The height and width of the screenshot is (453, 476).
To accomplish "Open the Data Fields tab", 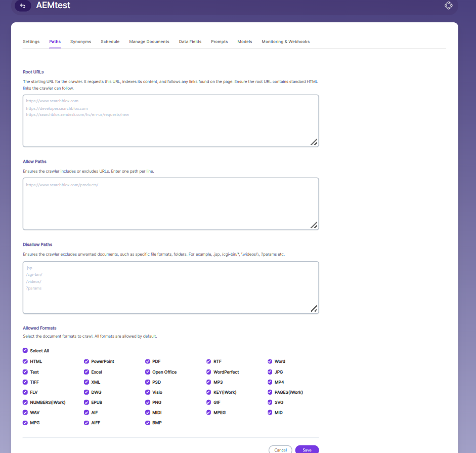I will 190,42.
